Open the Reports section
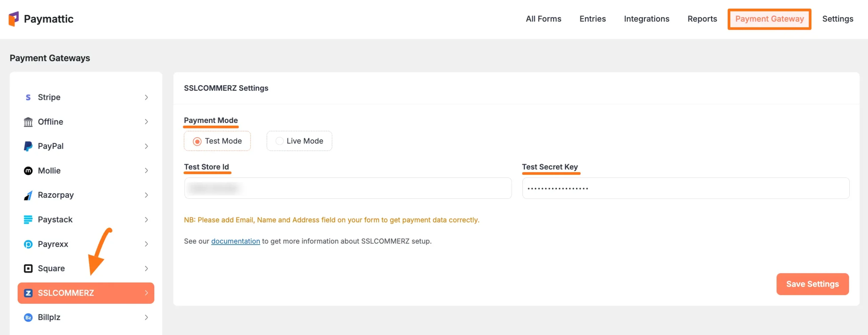Screen dimensions: 868x335 (x=702, y=19)
